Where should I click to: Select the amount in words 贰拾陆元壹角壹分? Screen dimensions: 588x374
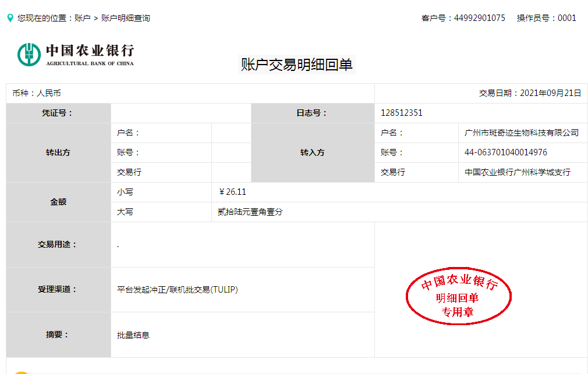coord(250,212)
